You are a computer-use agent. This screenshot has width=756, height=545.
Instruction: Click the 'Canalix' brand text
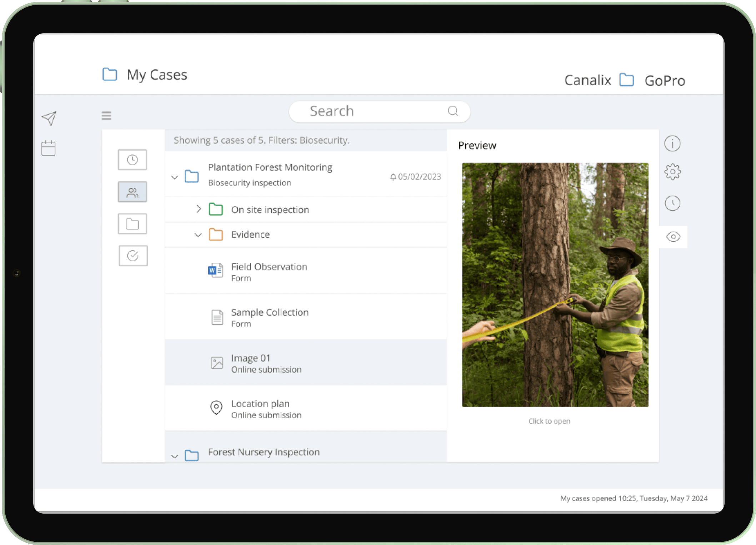pos(587,80)
